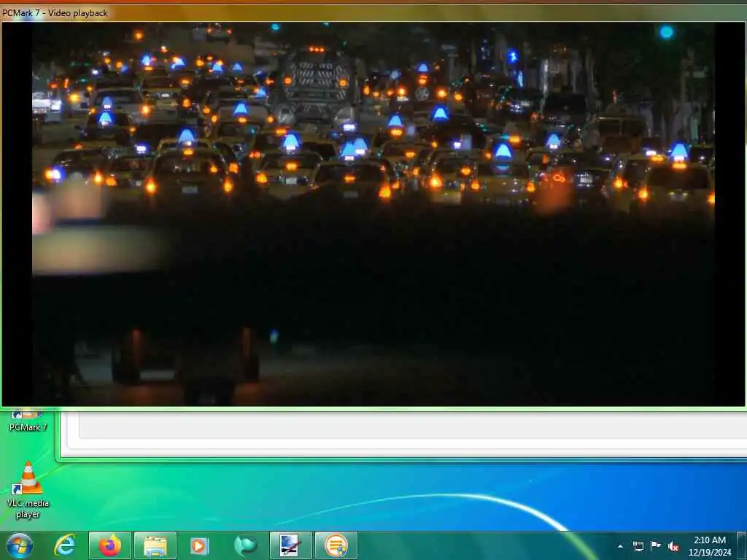Switch to the monitor-icon taskbar app
The width and height of the screenshot is (747, 560).
(x=290, y=545)
